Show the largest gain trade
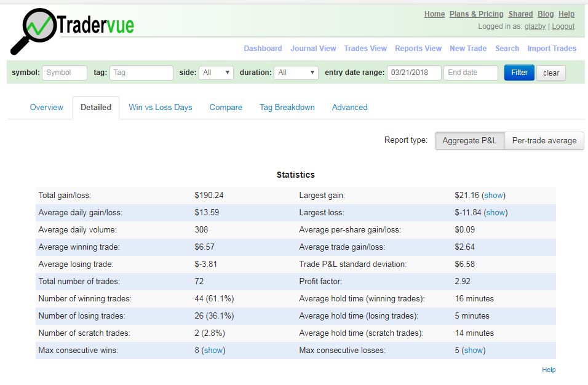588x385 pixels. click(x=493, y=196)
